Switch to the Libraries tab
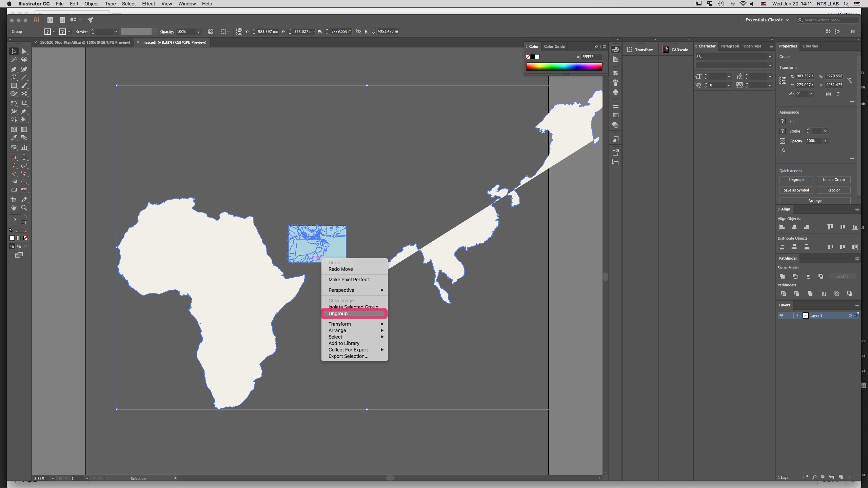The width and height of the screenshot is (868, 488). click(810, 46)
